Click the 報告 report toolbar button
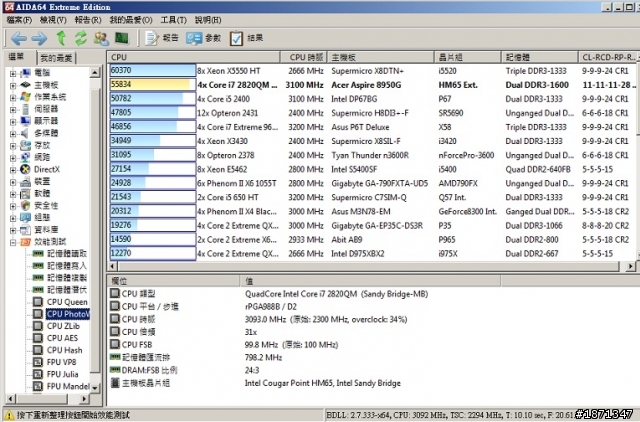Viewport: 640px width, 422px height. point(162,38)
